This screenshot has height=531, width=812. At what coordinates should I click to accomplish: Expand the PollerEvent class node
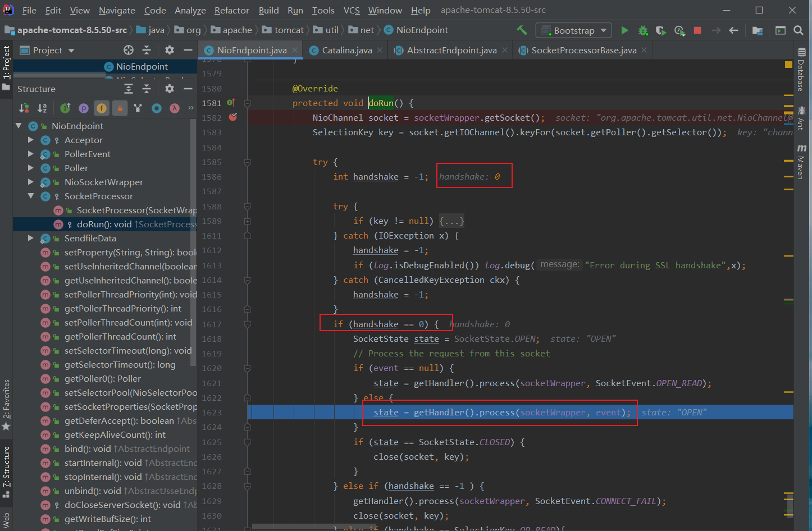(x=31, y=154)
